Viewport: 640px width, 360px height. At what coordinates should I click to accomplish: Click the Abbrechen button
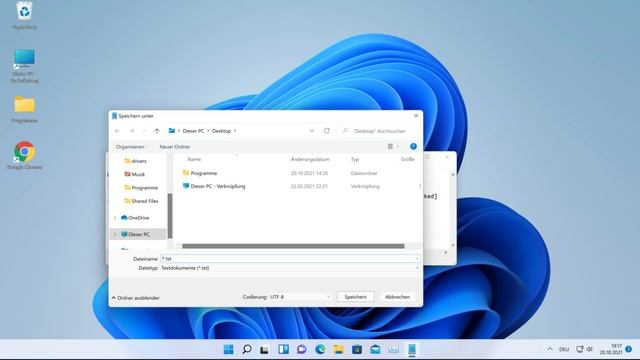[397, 297]
